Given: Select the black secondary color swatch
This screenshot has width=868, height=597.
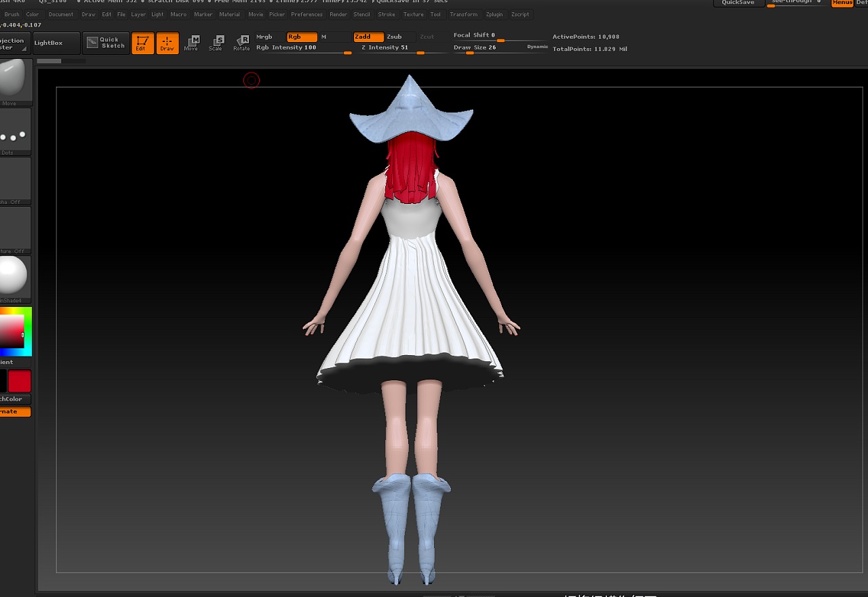Looking at the screenshot, I should click(x=3, y=381).
